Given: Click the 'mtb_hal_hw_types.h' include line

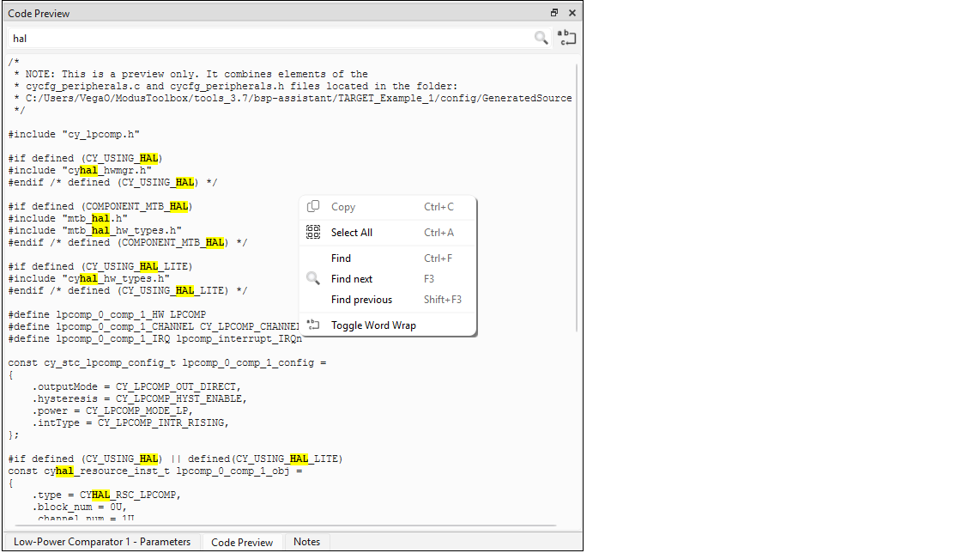Looking at the screenshot, I should (x=94, y=230).
